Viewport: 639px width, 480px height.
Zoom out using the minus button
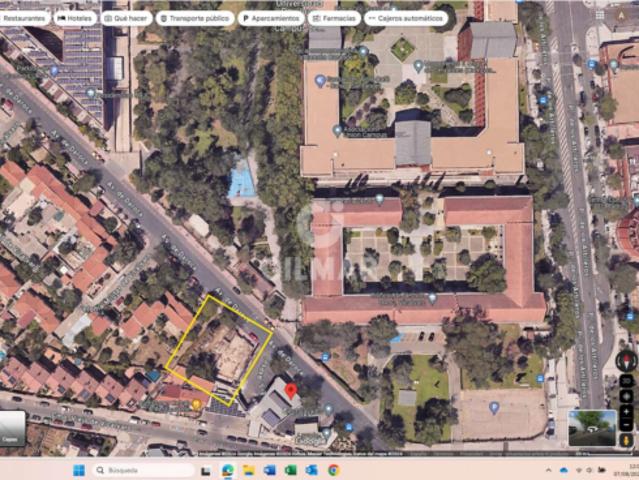click(x=626, y=425)
